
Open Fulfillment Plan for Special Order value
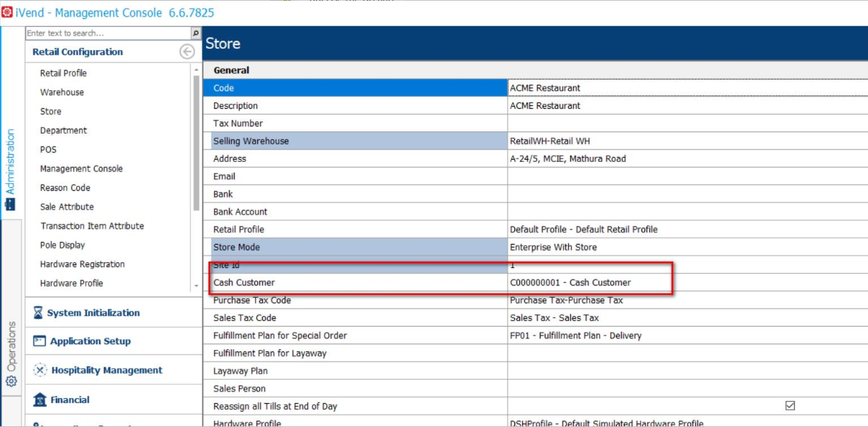pos(688,335)
